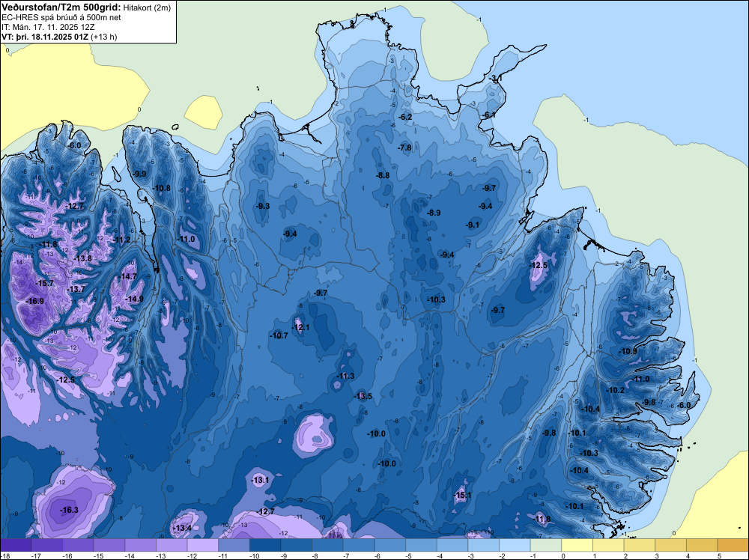Click legend swatch between -11 and -10
The width and height of the screenshot is (749, 560).
[234, 545]
